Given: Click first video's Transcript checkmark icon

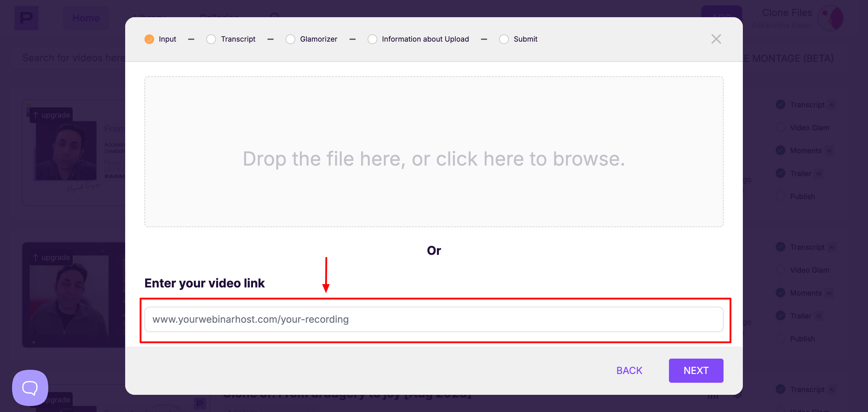Looking at the screenshot, I should pyautogui.click(x=781, y=105).
